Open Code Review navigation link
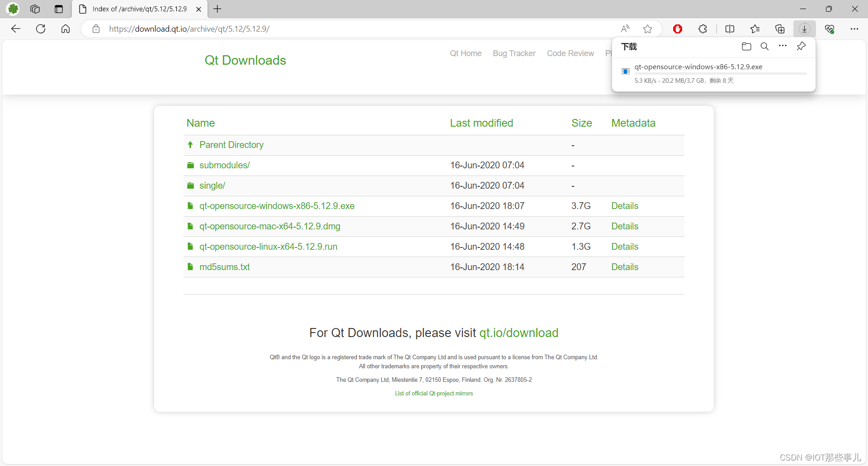This screenshot has height=466, width=868. tap(571, 53)
